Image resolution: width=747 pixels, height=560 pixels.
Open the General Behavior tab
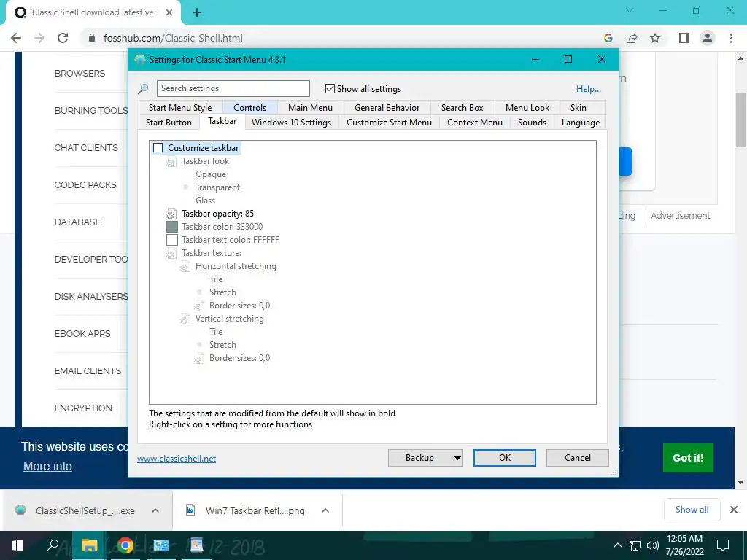coord(387,108)
